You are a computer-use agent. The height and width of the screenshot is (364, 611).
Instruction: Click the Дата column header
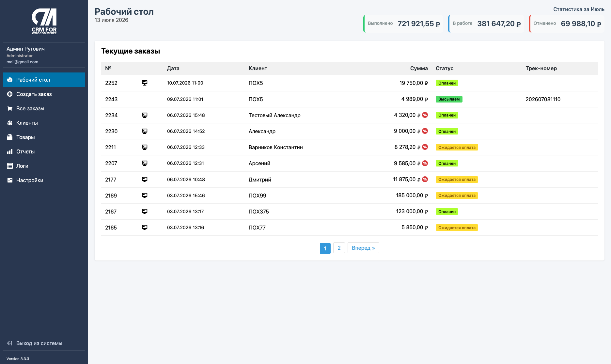pyautogui.click(x=173, y=68)
